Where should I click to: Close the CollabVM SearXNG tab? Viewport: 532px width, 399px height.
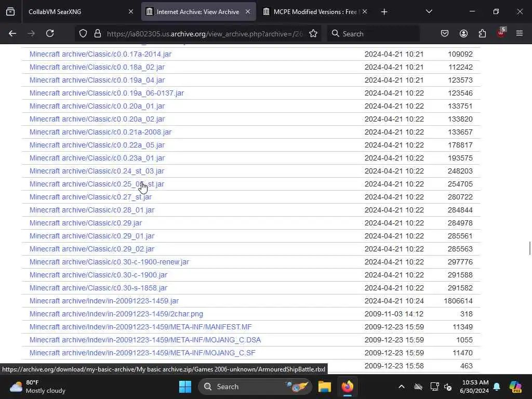[130, 12]
